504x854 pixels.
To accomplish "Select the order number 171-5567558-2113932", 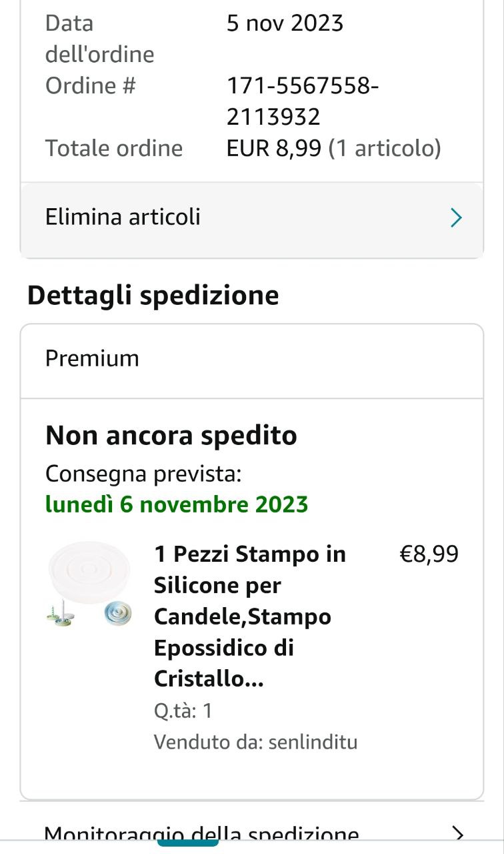I will 303,101.
